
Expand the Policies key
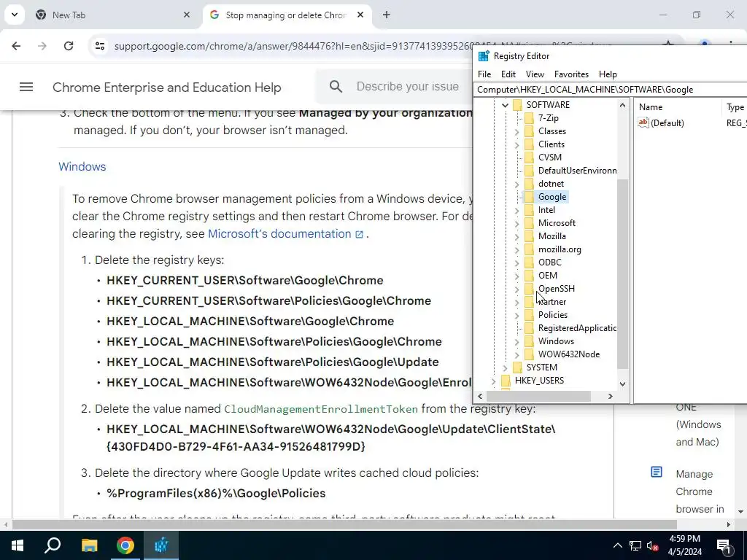tap(517, 315)
